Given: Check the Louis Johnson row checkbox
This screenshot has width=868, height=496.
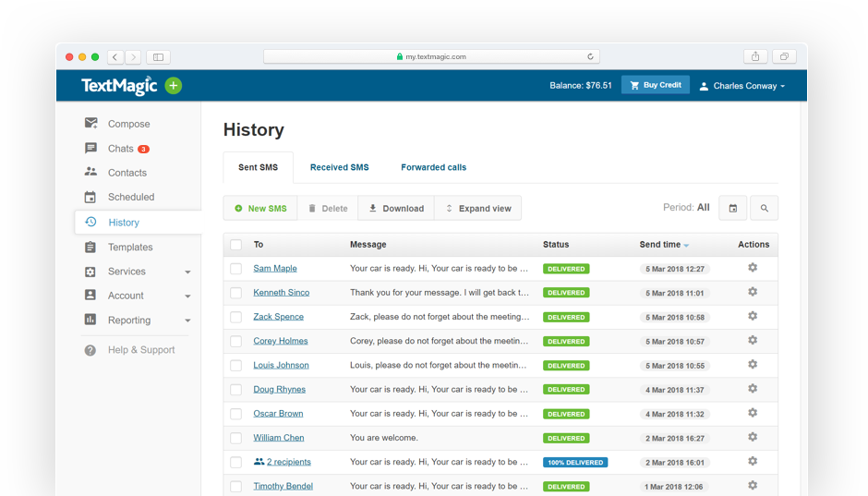Looking at the screenshot, I should pos(236,366).
